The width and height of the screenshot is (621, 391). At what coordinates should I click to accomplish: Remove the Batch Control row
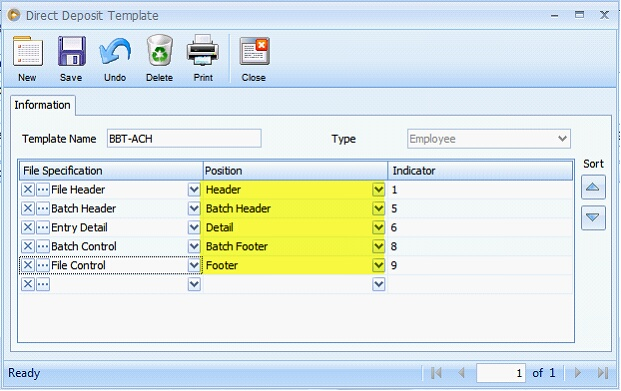(28, 246)
